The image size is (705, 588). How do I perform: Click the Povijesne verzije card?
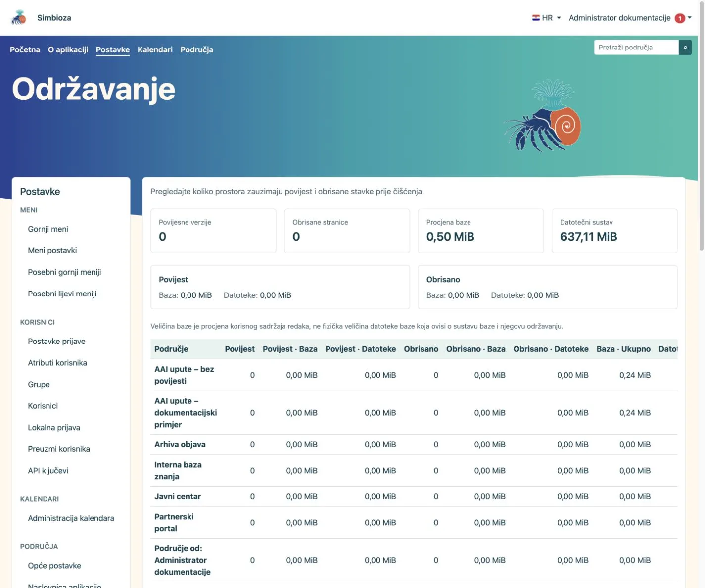213,231
